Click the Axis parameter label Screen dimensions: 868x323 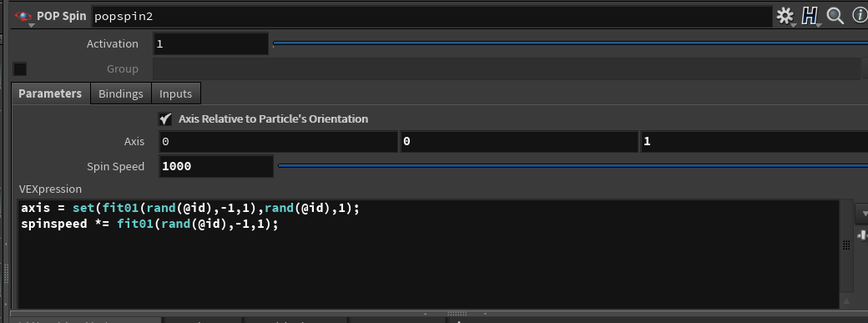[x=134, y=142]
